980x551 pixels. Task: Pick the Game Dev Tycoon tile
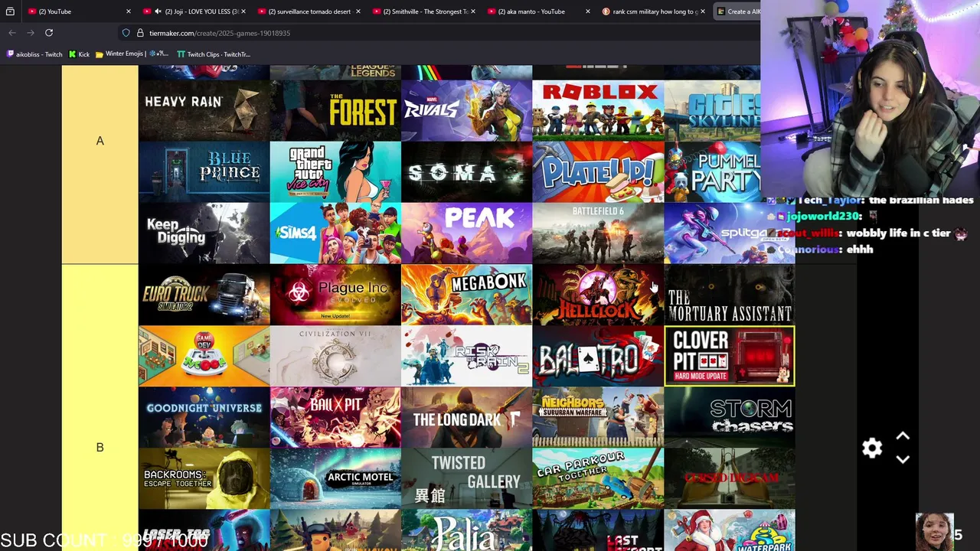pyautogui.click(x=204, y=356)
